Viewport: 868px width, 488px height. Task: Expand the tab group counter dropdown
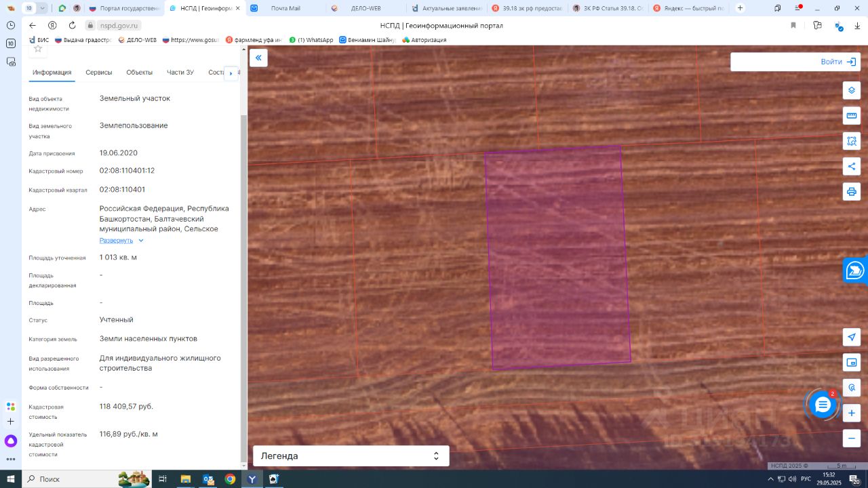43,8
